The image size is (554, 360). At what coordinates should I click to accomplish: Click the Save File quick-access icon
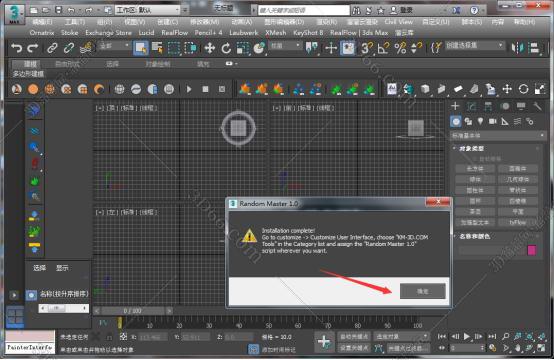click(x=59, y=10)
